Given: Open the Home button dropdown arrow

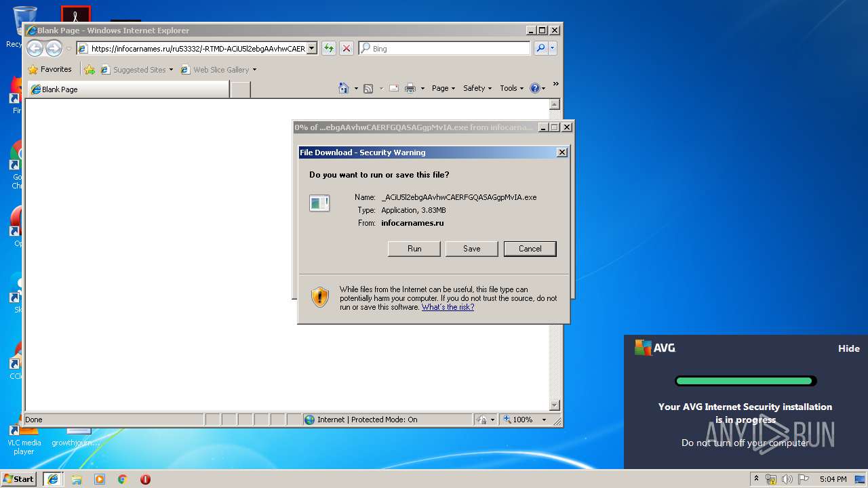Looking at the screenshot, I should pyautogui.click(x=356, y=88).
